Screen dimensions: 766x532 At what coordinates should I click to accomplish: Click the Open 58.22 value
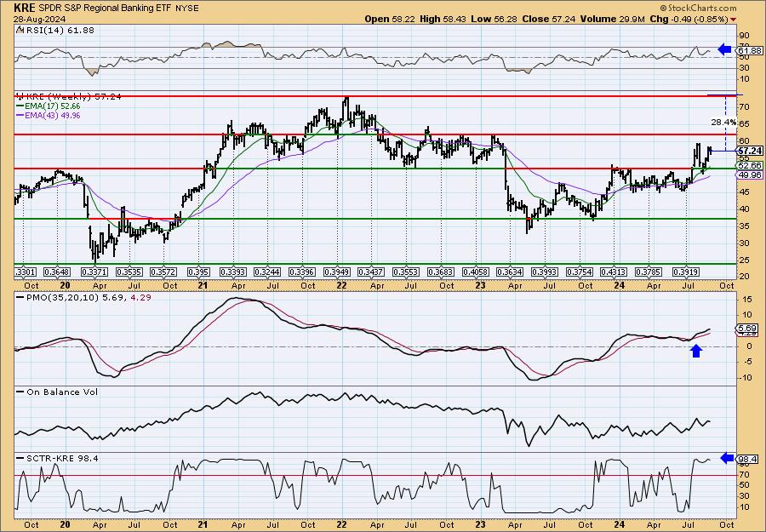391,19
